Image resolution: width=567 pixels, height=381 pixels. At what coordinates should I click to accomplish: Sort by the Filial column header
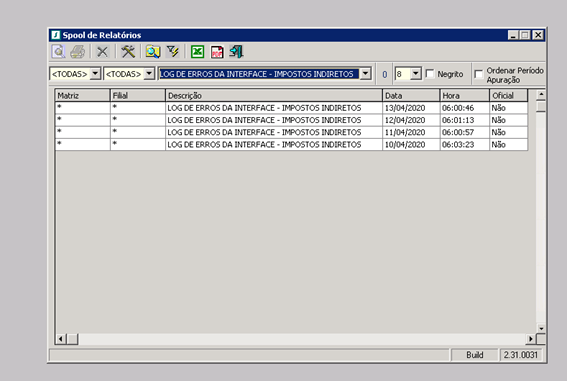pos(138,95)
